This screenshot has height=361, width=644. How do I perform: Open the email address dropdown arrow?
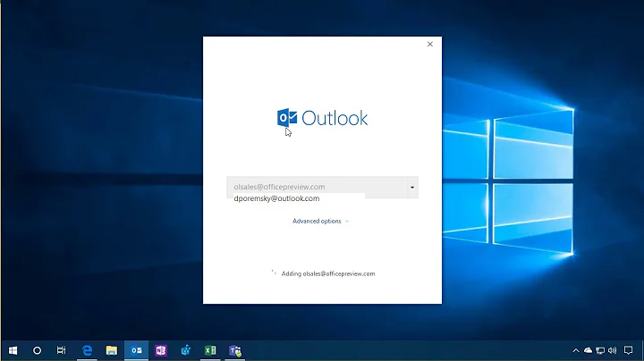(412, 188)
